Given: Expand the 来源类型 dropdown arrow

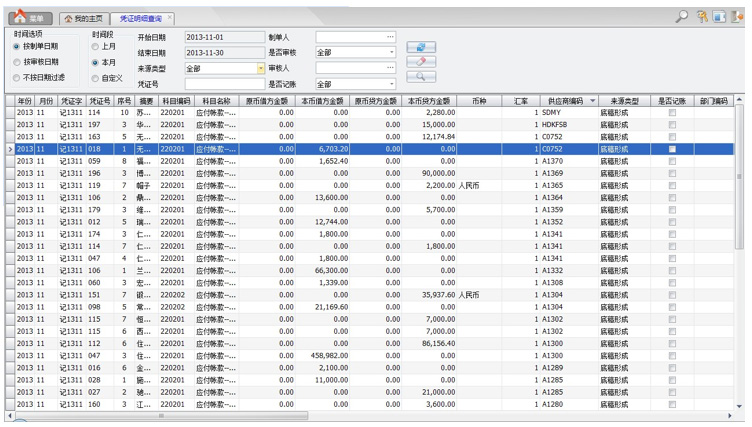Looking at the screenshot, I should 261,69.
